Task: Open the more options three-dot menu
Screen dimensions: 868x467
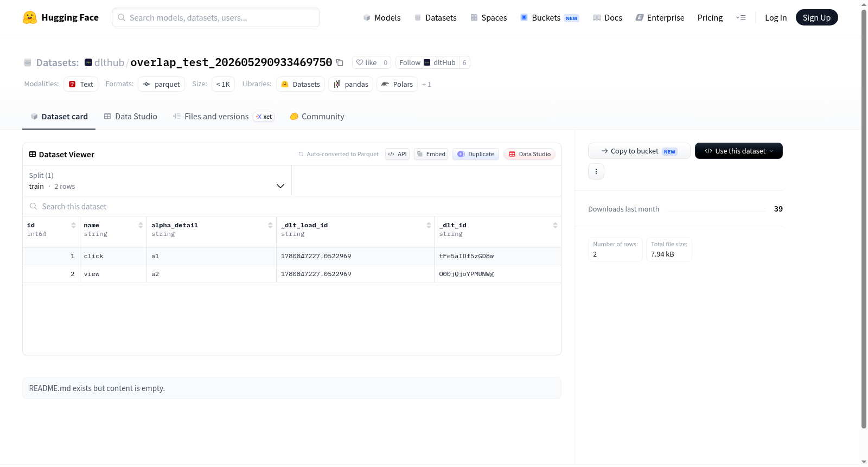Action: point(596,171)
